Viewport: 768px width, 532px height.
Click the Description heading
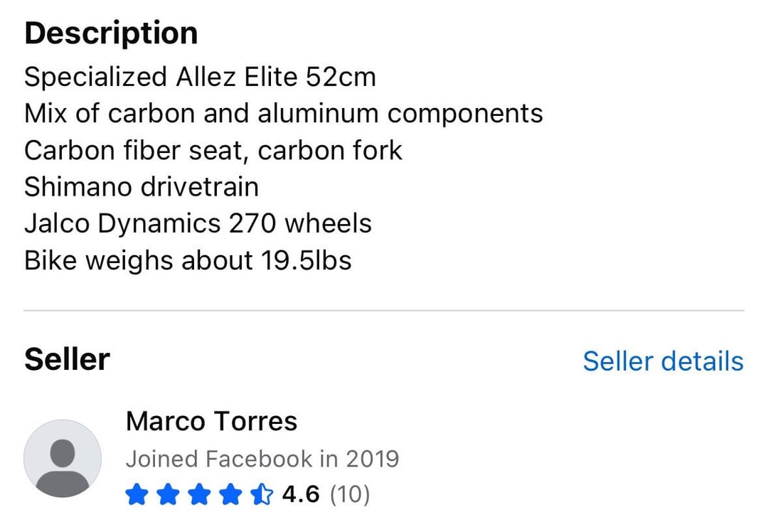click(111, 33)
